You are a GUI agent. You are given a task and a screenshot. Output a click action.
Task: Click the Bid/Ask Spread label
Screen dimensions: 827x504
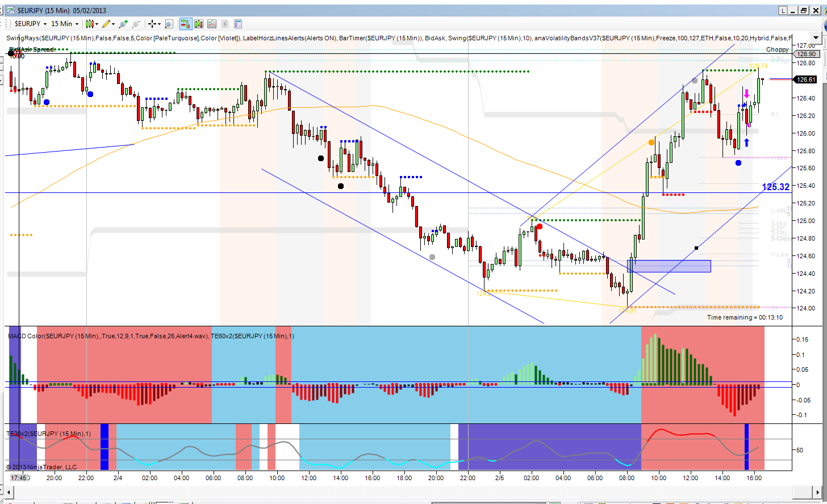pos(32,49)
